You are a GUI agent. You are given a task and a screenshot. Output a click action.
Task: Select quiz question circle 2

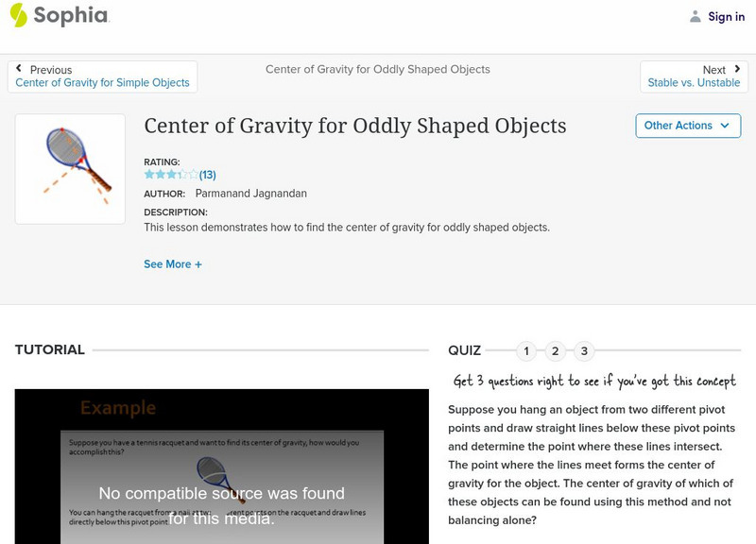pyautogui.click(x=556, y=350)
